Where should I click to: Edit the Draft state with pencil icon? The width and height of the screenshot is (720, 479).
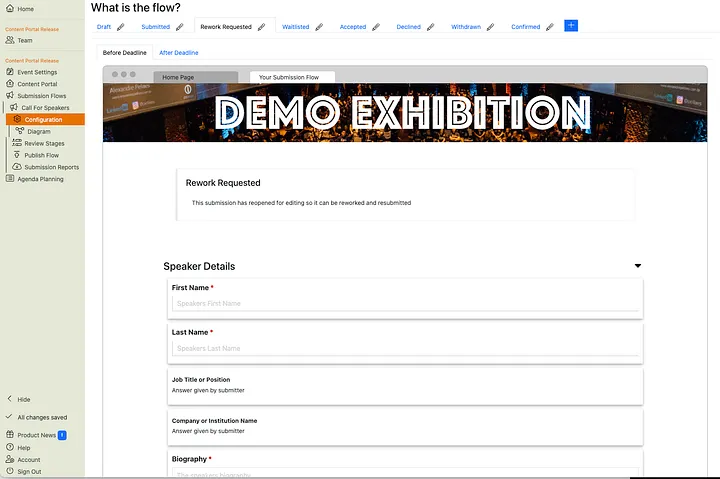tap(120, 27)
